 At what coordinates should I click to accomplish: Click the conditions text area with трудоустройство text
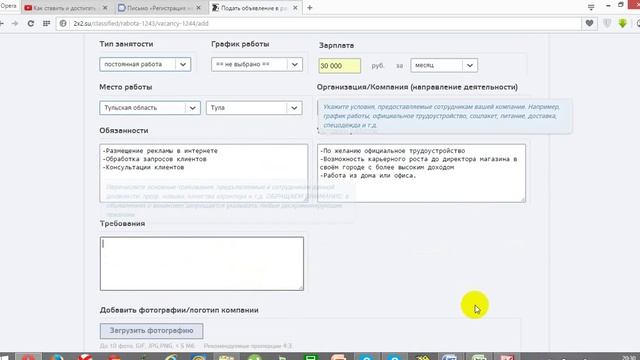[x=421, y=173]
